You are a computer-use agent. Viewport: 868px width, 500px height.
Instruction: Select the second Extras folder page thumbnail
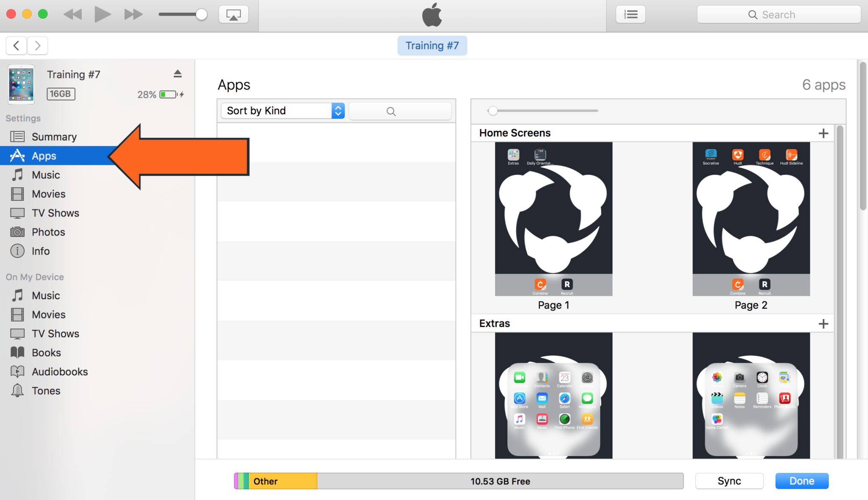[751, 395]
